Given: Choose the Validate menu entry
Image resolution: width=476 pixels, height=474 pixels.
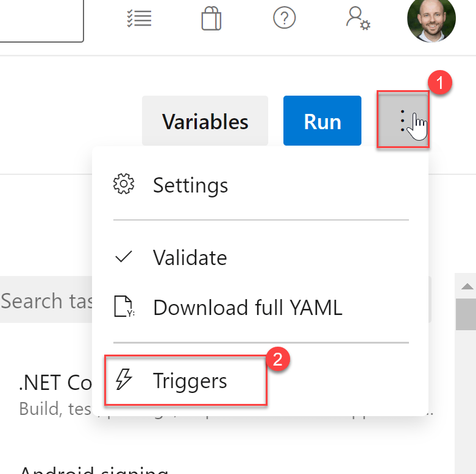Looking at the screenshot, I should [190, 257].
